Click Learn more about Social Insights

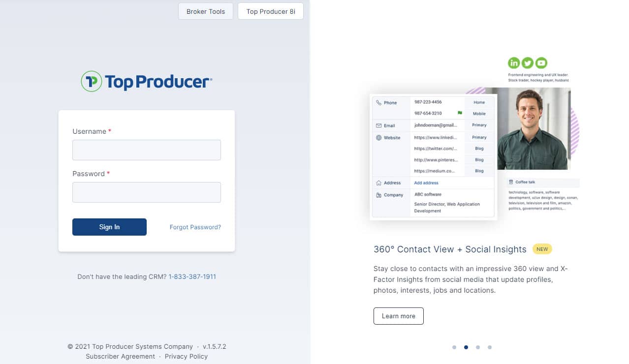point(399,316)
